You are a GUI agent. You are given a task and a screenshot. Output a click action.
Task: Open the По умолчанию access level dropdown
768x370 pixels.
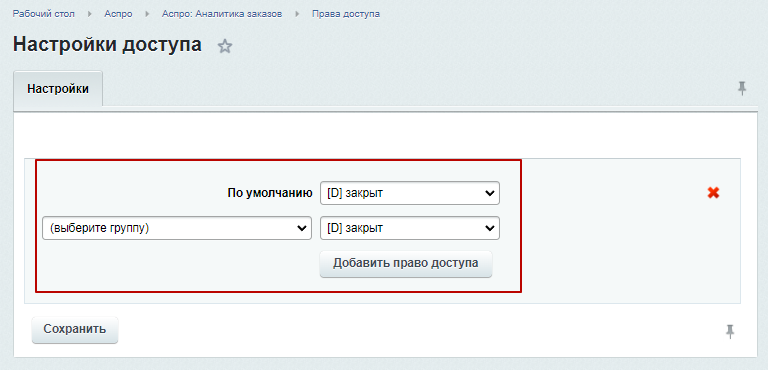click(x=410, y=193)
